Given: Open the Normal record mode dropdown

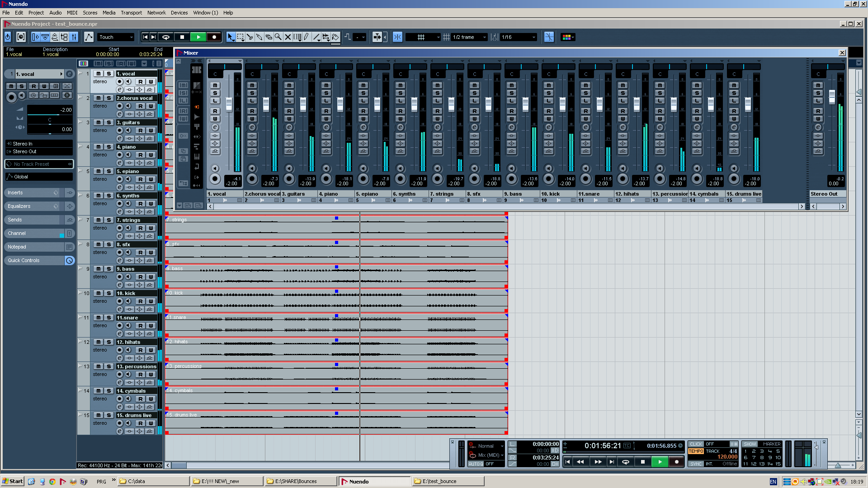Looking at the screenshot, I should click(491, 446).
